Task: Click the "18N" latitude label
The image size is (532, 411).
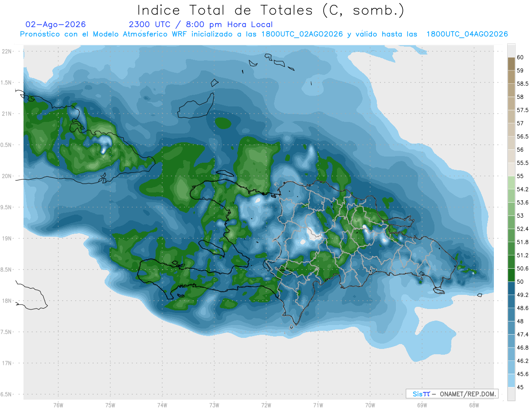Action: coord(7,301)
